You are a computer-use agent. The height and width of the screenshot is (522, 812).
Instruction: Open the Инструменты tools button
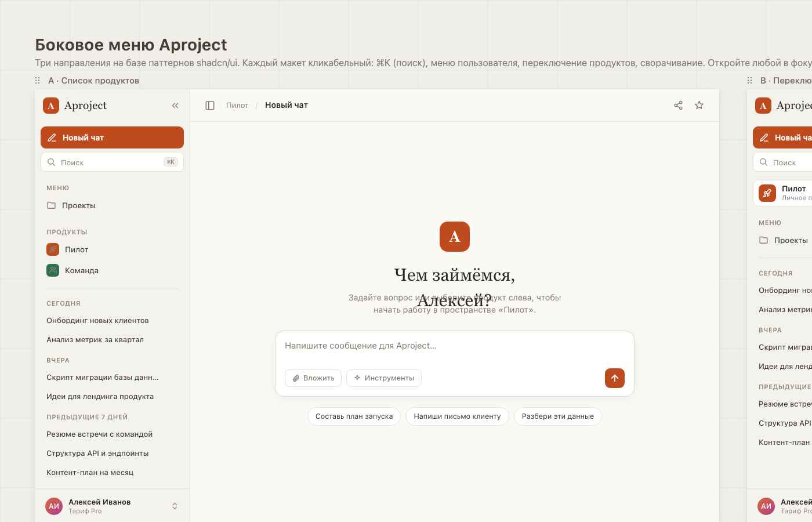tap(384, 378)
